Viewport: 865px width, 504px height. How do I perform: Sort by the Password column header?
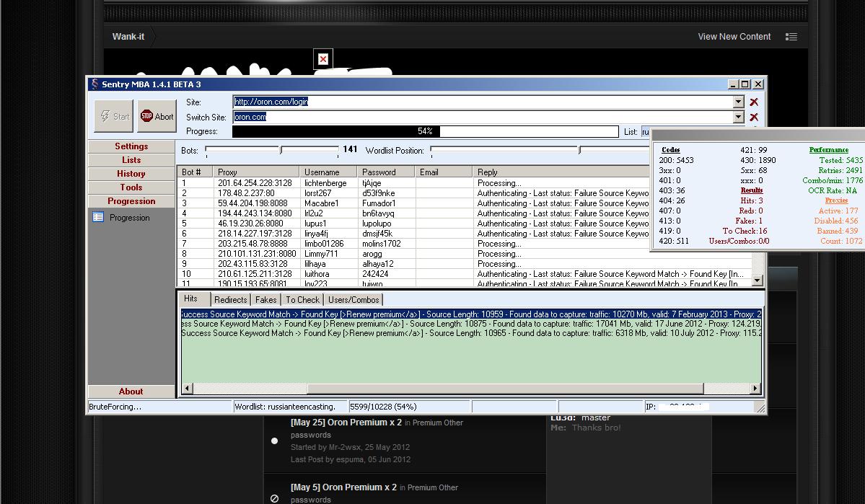(386, 172)
